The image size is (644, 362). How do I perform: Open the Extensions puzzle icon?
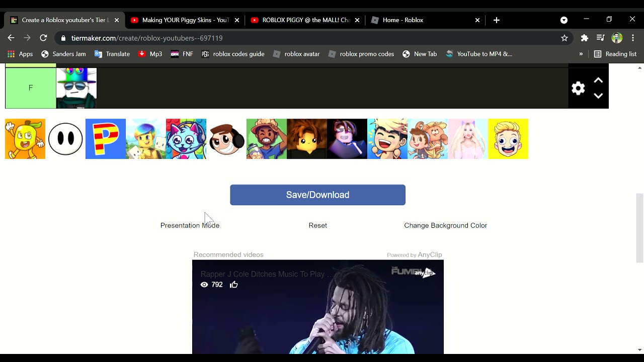[x=585, y=38]
